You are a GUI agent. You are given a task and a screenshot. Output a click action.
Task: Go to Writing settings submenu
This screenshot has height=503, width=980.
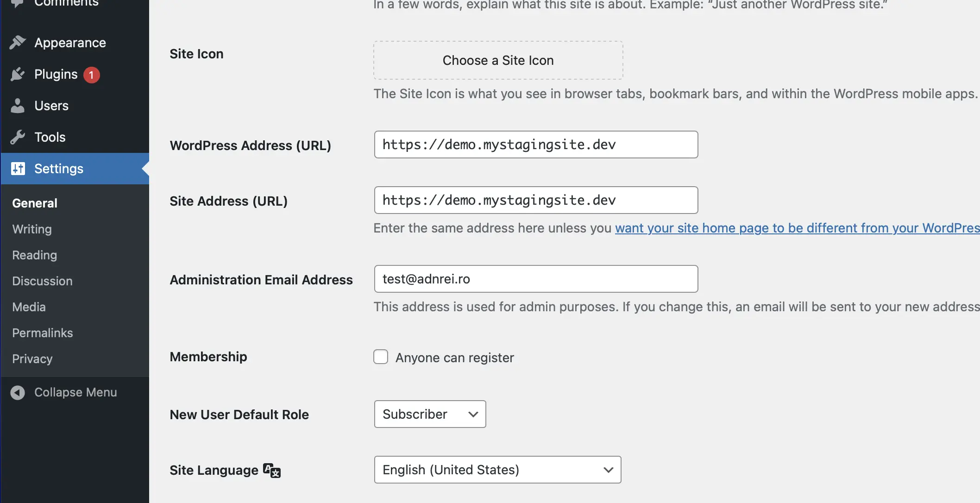pos(32,229)
